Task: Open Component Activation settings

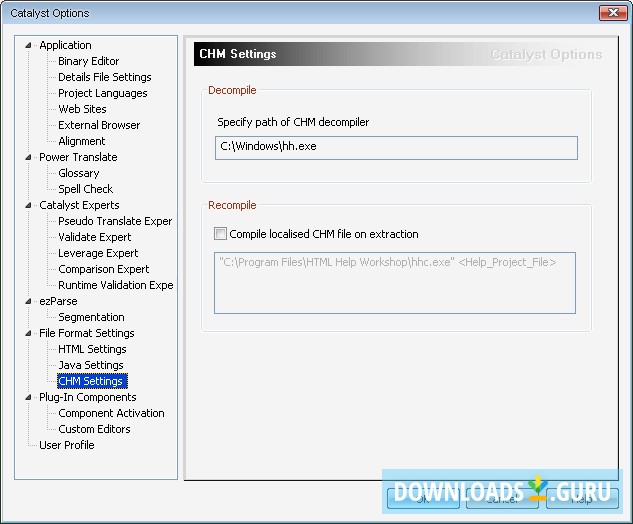Action: (x=111, y=413)
